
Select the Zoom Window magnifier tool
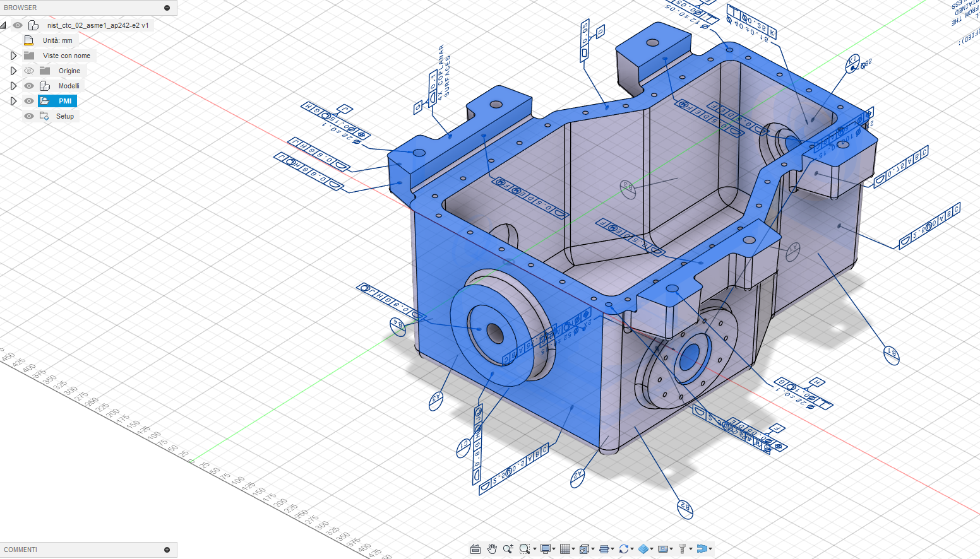[524, 549]
